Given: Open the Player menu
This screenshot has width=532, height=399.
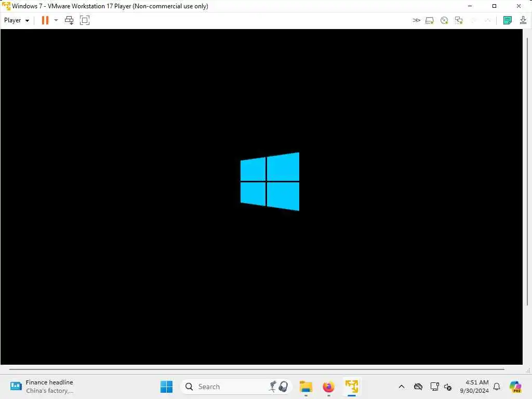Looking at the screenshot, I should click(x=16, y=20).
